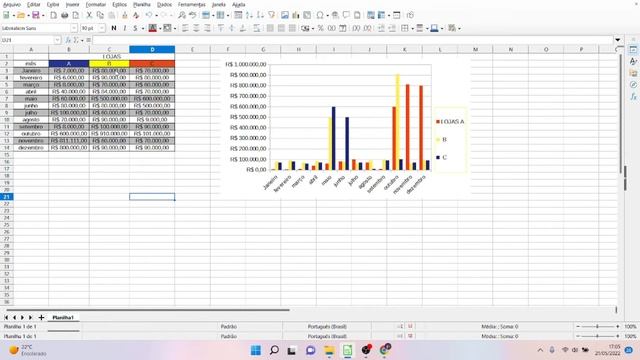The image size is (640, 360).
Task: Clear direct formatting icon
Action: (x=136, y=15)
